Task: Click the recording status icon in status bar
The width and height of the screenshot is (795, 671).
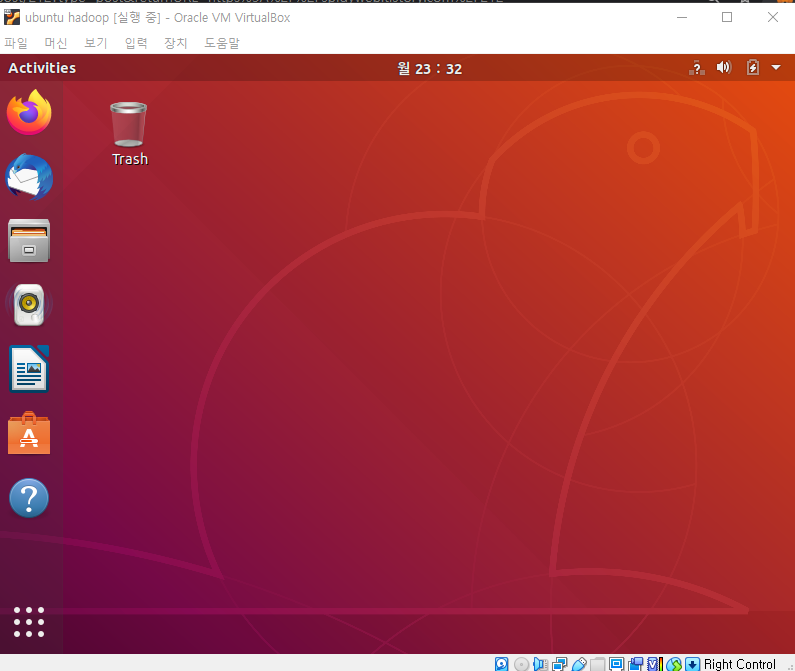Action: (x=635, y=664)
